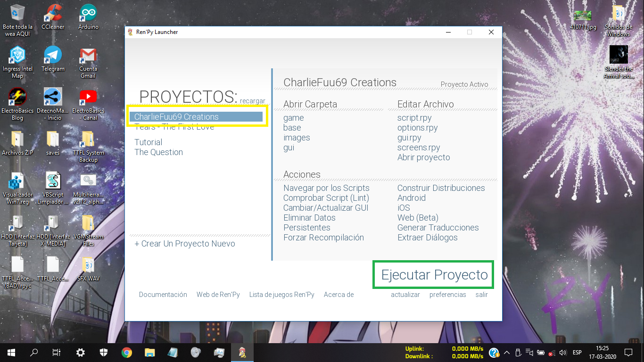Click Crear Un Proyecto Nuevo
This screenshot has height=362, width=644.
pos(185,244)
